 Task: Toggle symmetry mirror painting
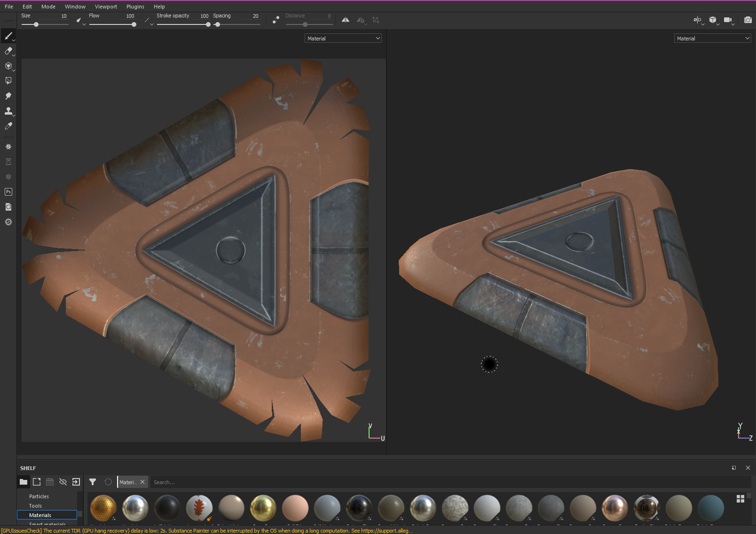point(346,20)
